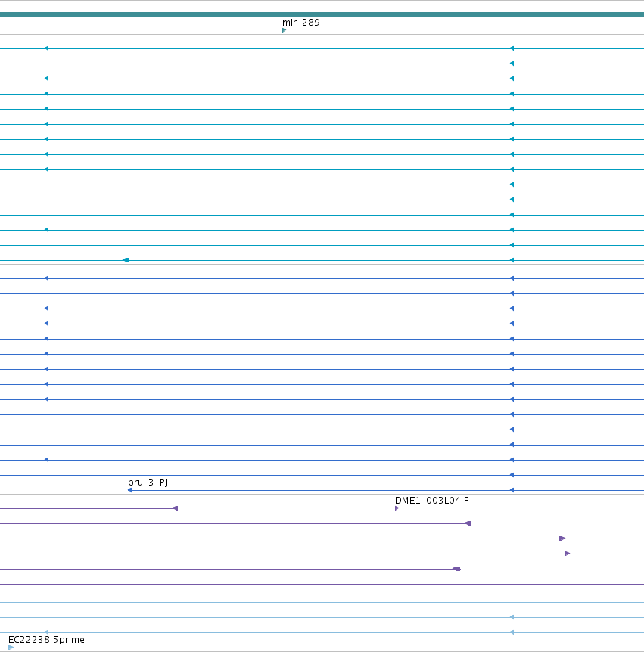Screen dimensions: 644x652
Task: Select the EC22238.5prime label
Action: [46, 640]
